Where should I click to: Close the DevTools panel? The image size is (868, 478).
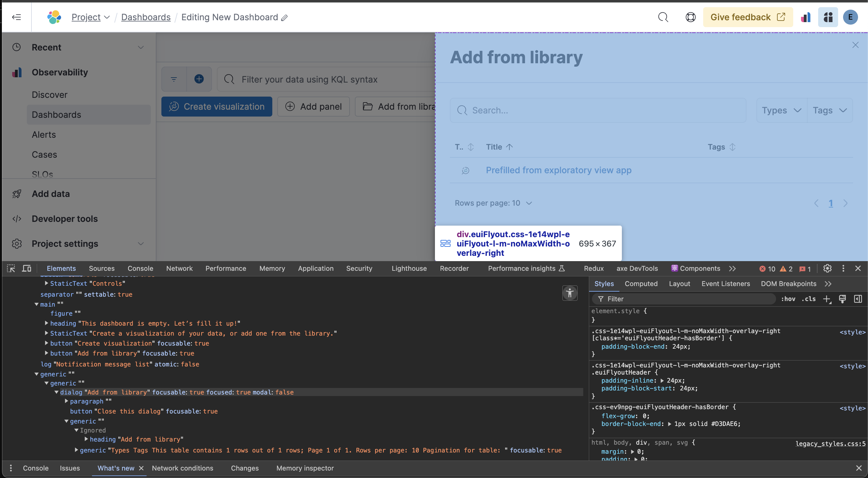858,268
